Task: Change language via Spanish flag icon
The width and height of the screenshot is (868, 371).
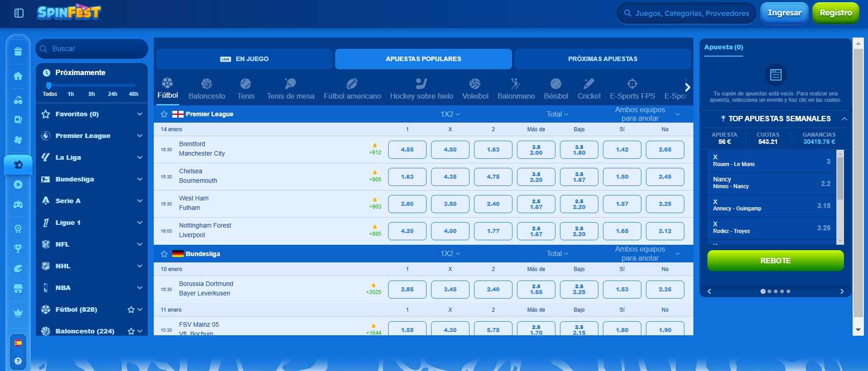Action: tap(18, 343)
